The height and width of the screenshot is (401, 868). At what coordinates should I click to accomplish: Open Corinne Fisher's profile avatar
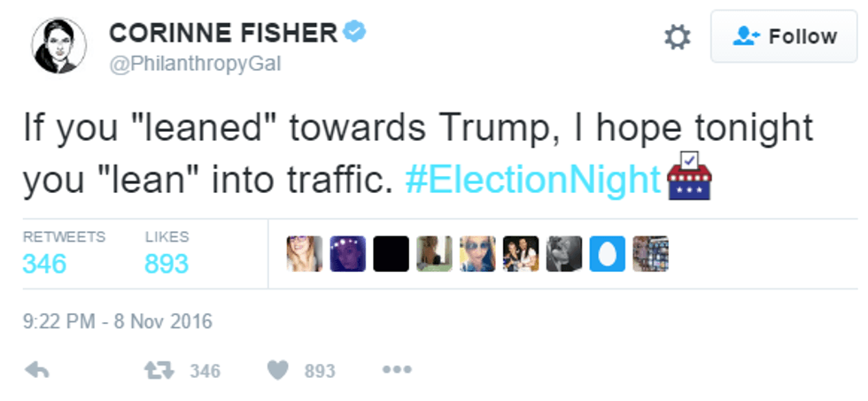tap(59, 45)
